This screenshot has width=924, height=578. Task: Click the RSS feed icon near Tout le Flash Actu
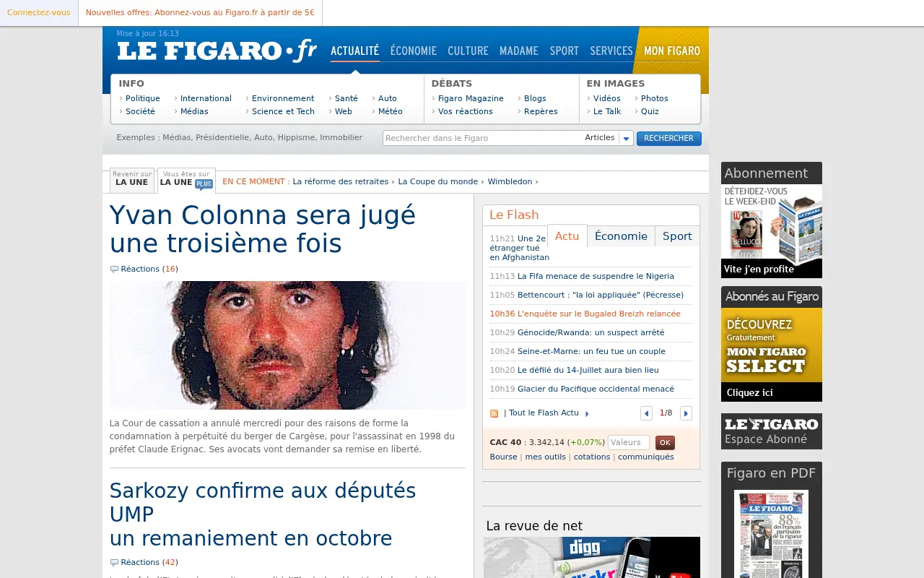point(494,413)
